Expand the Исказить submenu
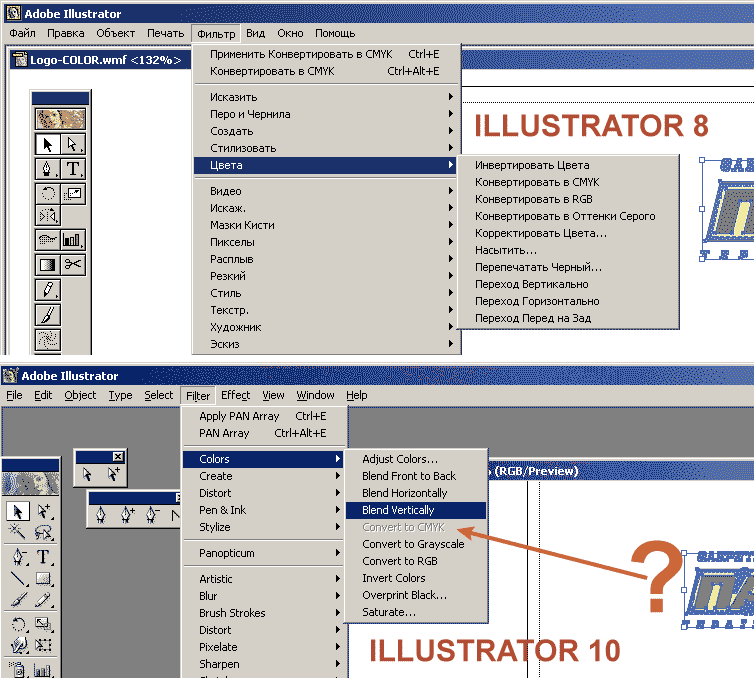Viewport: 754px width, 678px height. (x=327, y=97)
